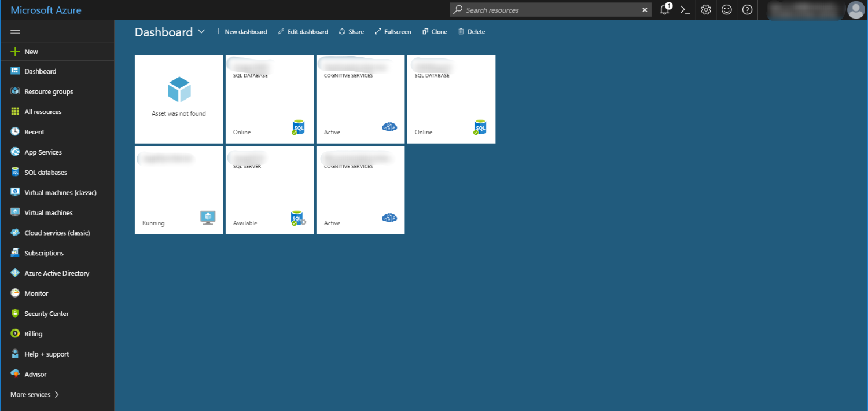868x411 pixels.
Task: Select Virtual machines in sidebar
Action: click(48, 212)
